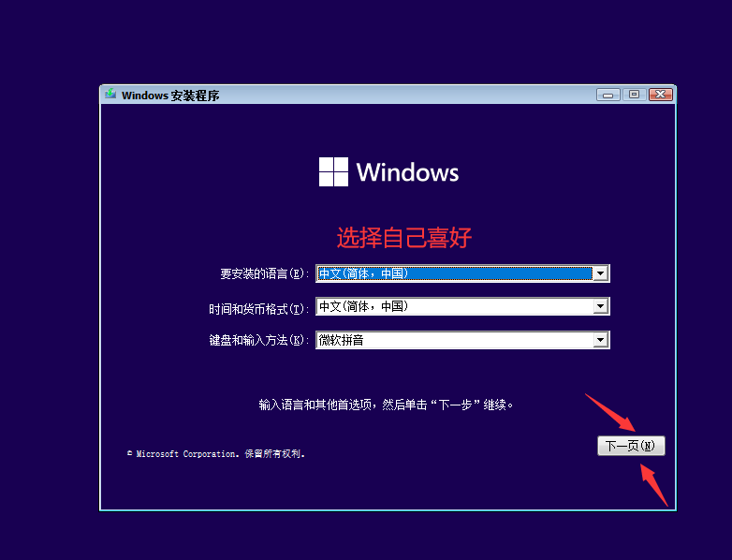Viewport: 732px width, 560px height.
Task: Select the 要安装的语言 combo box field
Action: (x=462, y=273)
